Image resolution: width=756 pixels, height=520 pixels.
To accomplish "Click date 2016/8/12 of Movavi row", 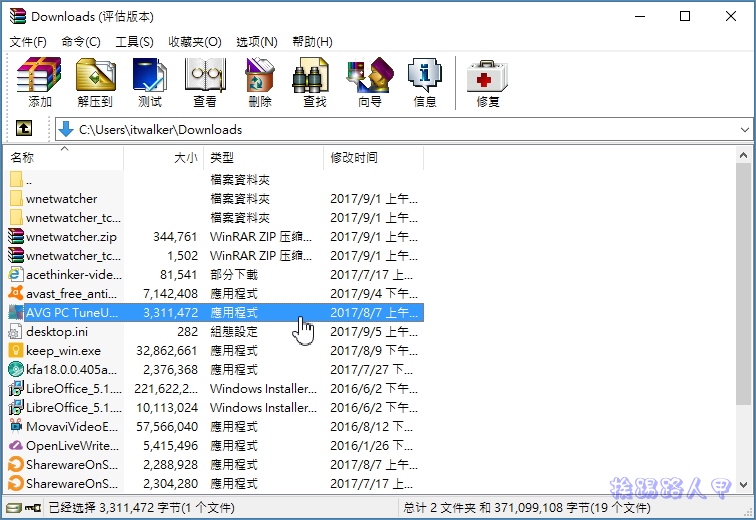I will 371,427.
